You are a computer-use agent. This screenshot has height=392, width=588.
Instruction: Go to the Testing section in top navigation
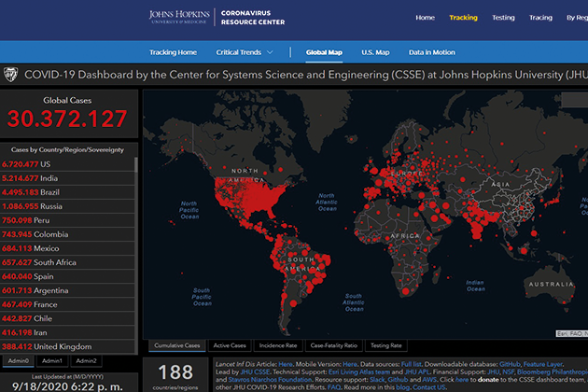tap(503, 17)
